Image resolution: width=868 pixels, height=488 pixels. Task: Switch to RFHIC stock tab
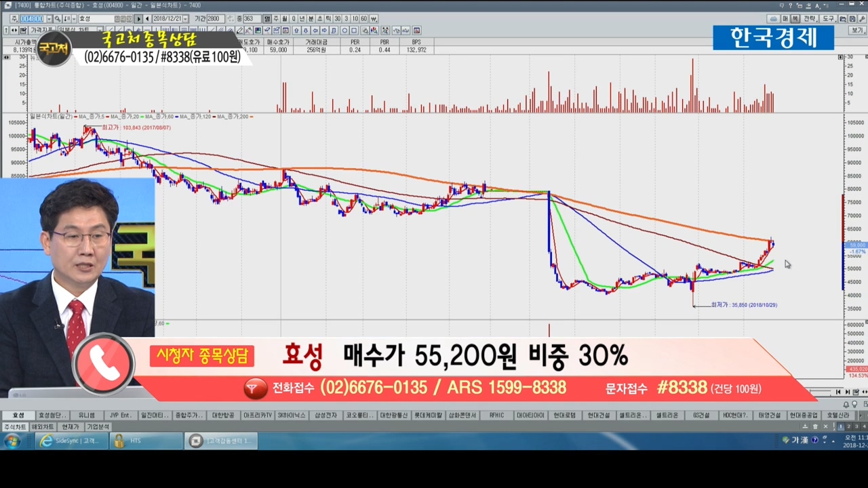[496, 415]
